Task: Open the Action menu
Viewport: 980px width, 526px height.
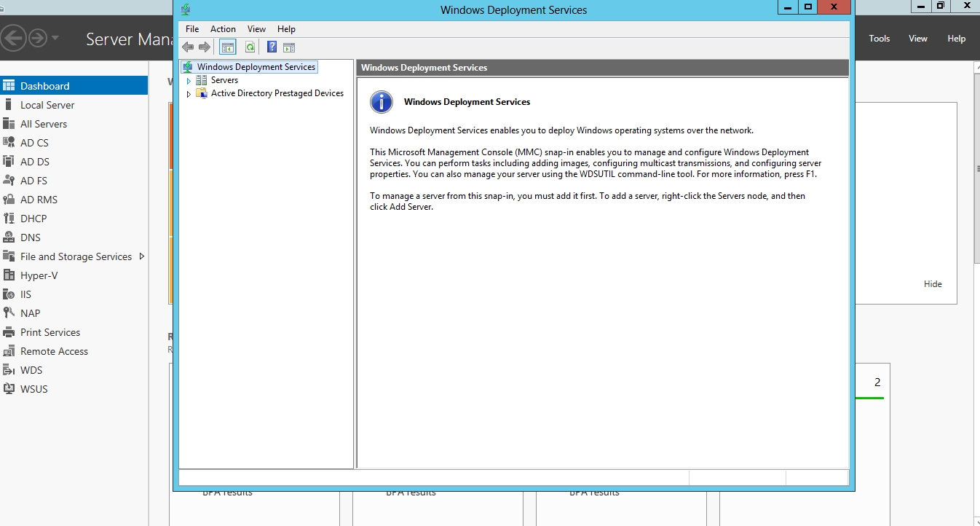Action: [223, 29]
